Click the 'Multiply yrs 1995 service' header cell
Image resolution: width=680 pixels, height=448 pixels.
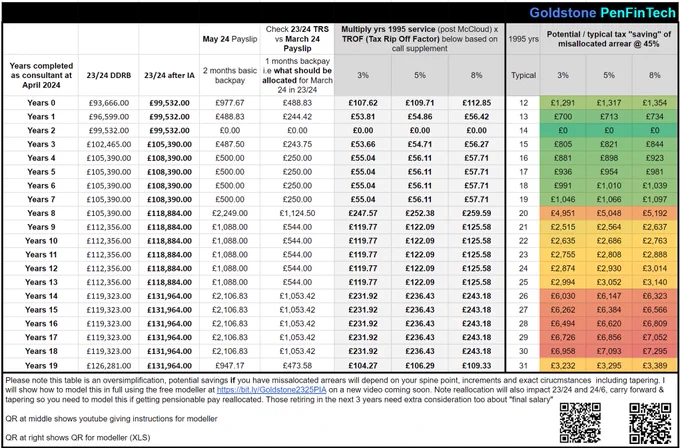click(419, 39)
